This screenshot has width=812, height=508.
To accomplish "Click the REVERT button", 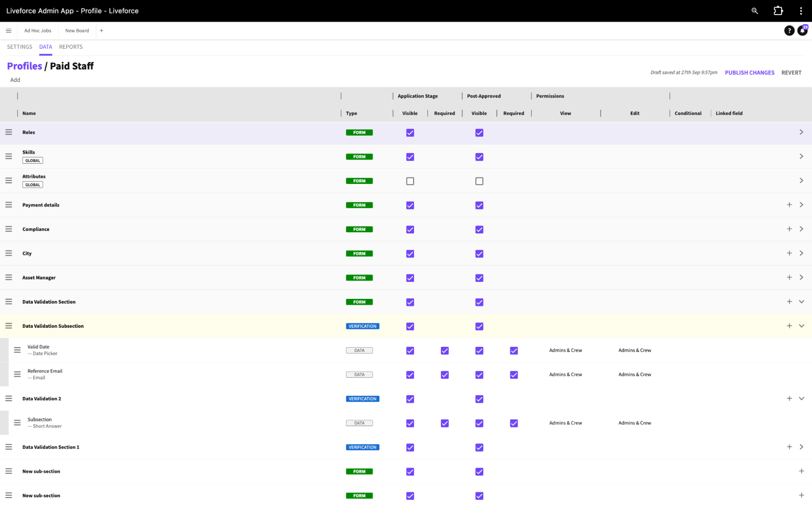I will tap(791, 73).
